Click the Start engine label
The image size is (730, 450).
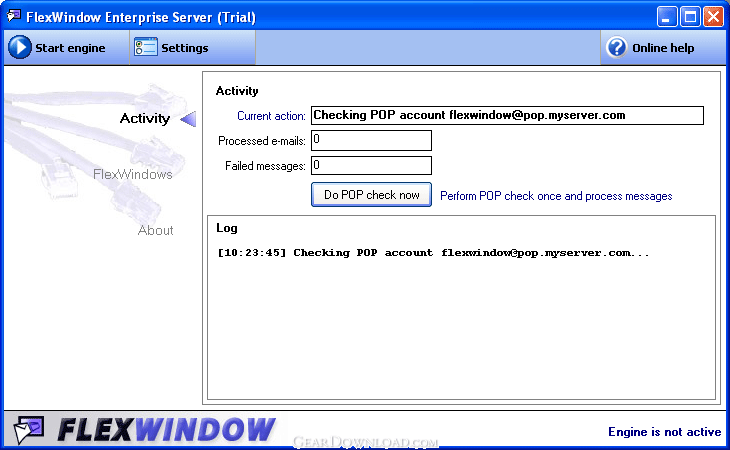point(70,48)
